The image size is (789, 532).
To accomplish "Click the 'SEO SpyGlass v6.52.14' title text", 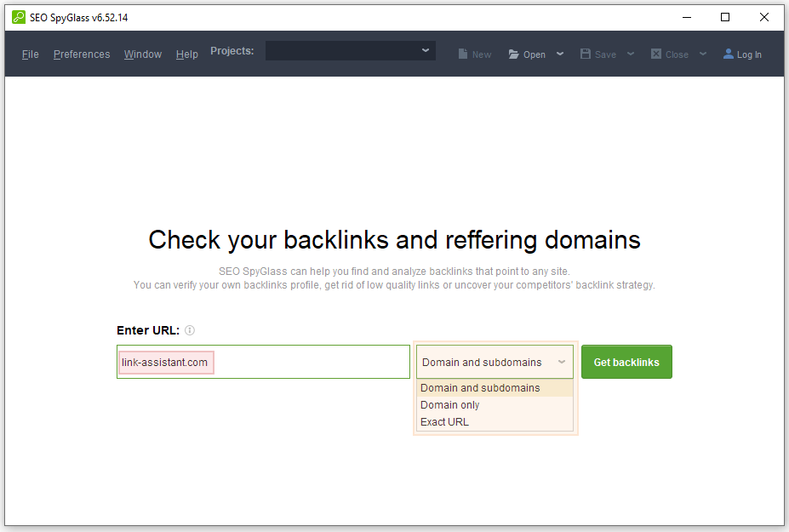I will pyautogui.click(x=78, y=18).
